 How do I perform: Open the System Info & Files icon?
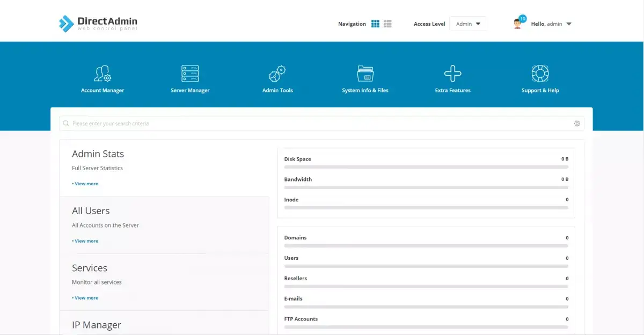click(365, 73)
